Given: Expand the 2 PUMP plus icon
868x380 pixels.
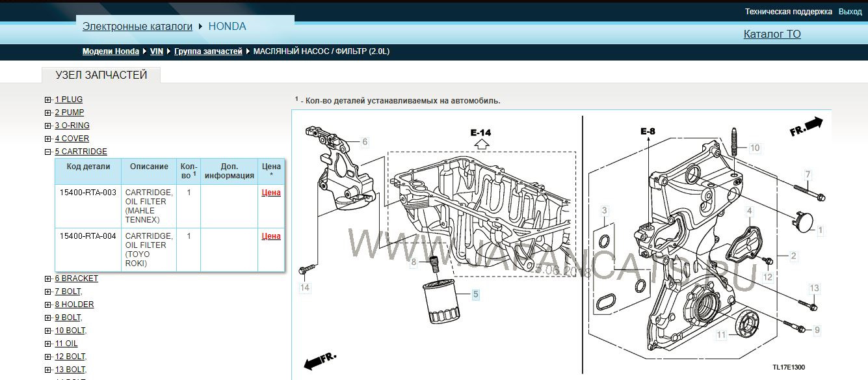Looking at the screenshot, I should tap(48, 113).
